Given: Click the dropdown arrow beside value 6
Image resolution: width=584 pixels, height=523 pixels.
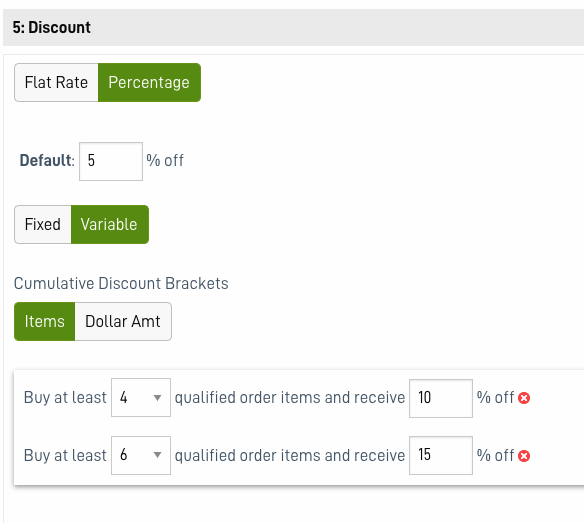Looking at the screenshot, I should point(158,455).
